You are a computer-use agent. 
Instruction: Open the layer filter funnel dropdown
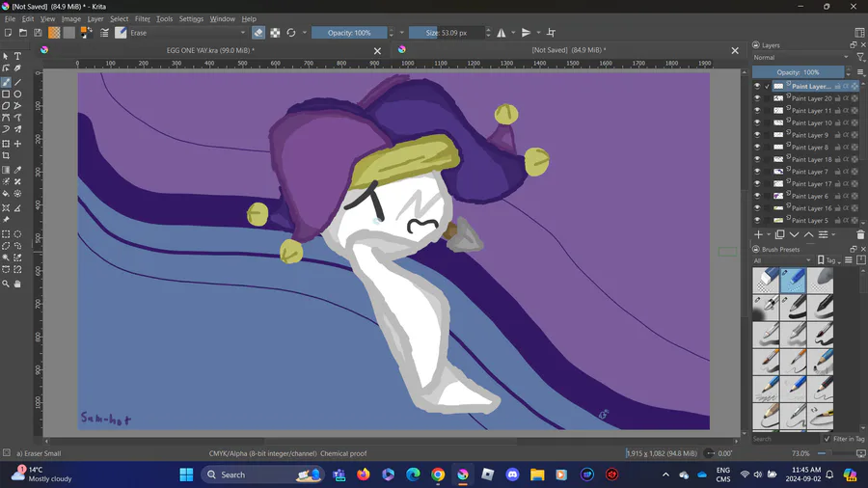[x=861, y=58]
